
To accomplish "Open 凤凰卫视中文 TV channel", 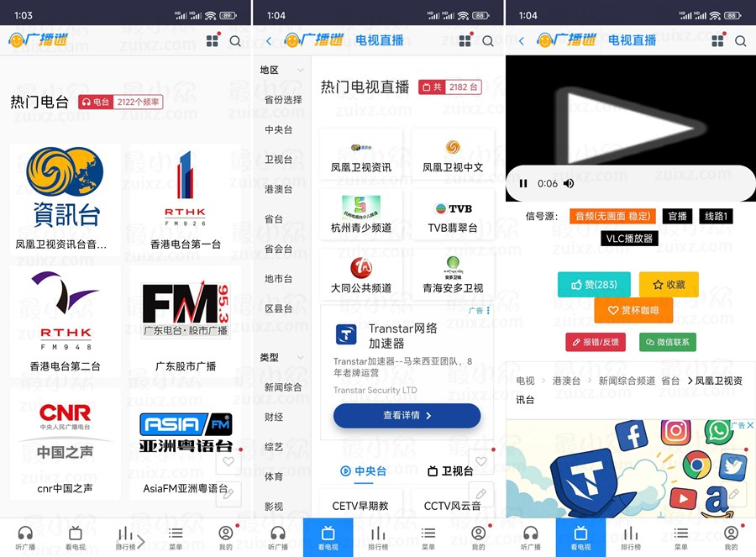I will click(x=453, y=155).
